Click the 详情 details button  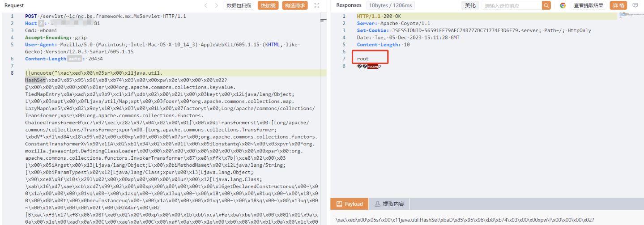click(618, 5)
